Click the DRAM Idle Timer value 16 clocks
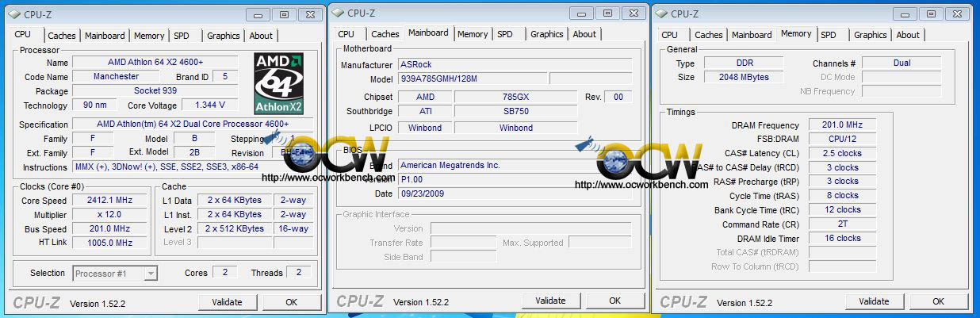Image resolution: width=980 pixels, height=318 pixels. pyautogui.click(x=842, y=239)
